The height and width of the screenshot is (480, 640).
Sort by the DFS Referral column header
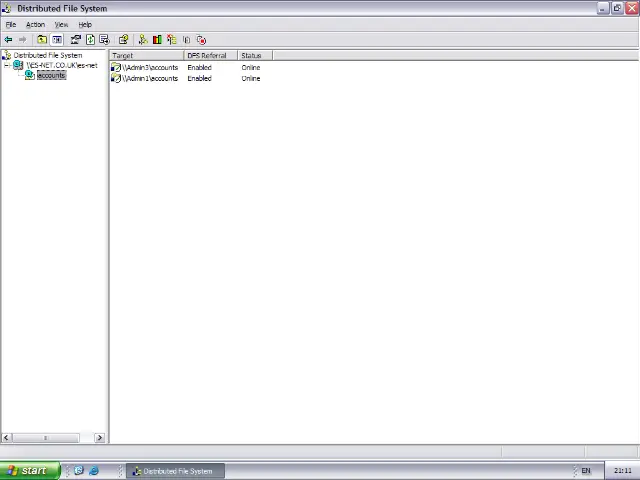point(211,56)
